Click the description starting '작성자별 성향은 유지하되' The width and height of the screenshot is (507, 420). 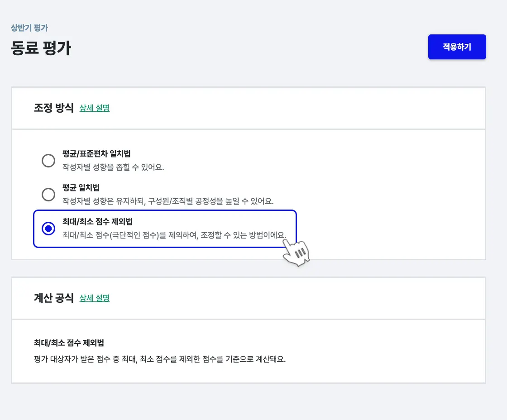(168, 201)
